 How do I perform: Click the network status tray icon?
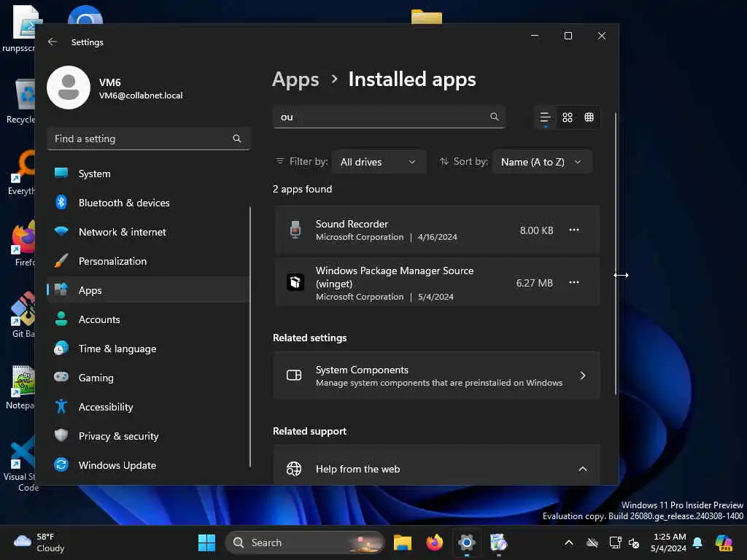[x=616, y=542]
